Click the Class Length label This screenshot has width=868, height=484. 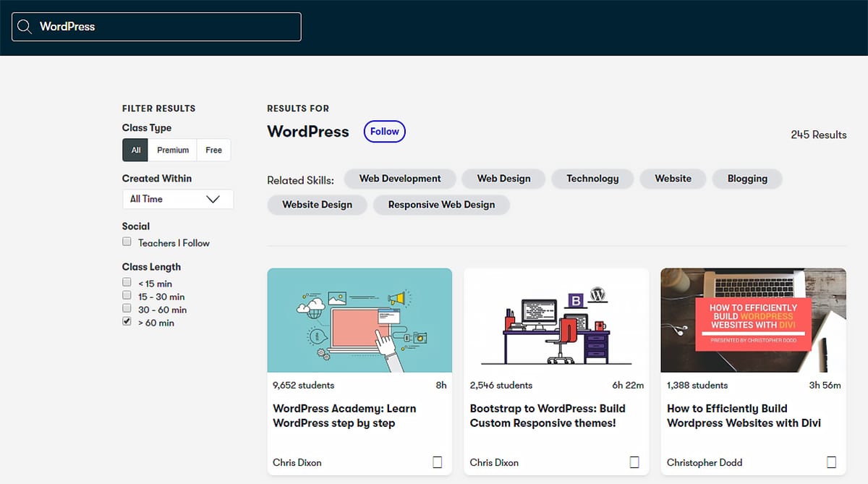[x=151, y=267]
